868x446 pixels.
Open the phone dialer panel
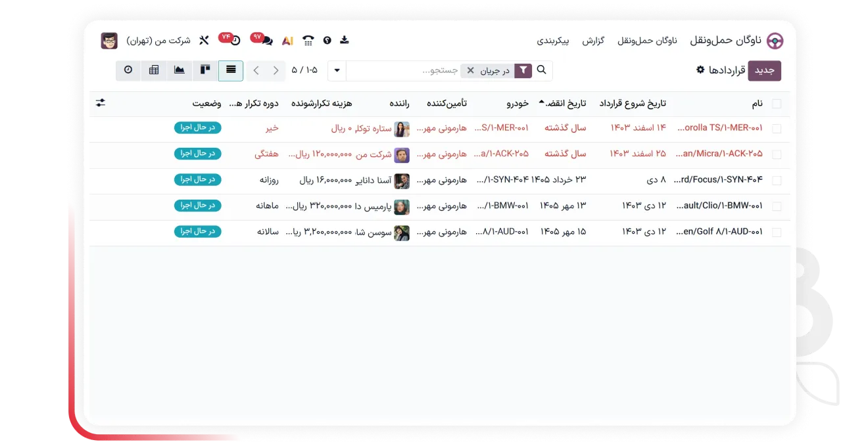[308, 40]
